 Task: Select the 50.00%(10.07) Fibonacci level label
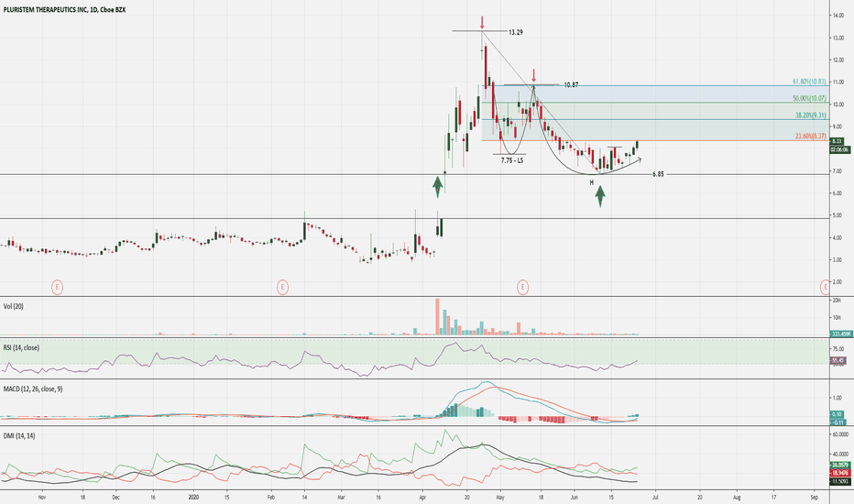point(809,99)
